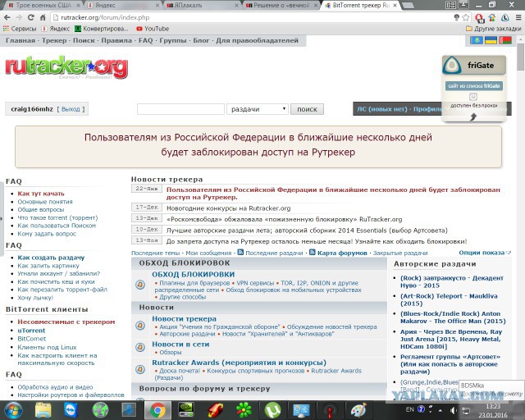
Task: Open the ICQ flower taskbar icon
Action: [244, 410]
